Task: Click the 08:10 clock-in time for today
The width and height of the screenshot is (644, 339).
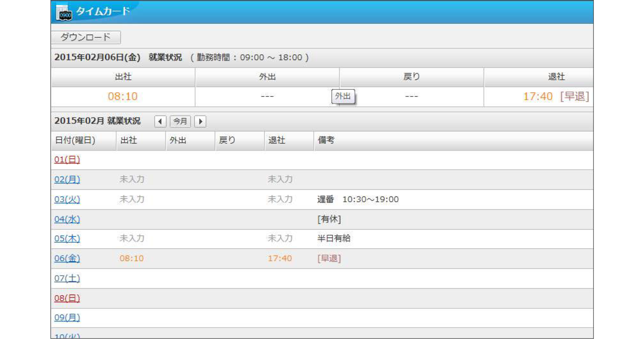Action: coord(123,97)
